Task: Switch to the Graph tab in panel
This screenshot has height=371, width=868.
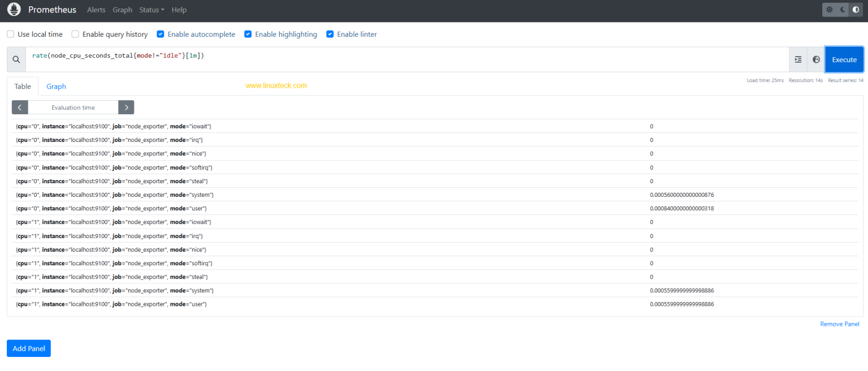Action: tap(56, 87)
